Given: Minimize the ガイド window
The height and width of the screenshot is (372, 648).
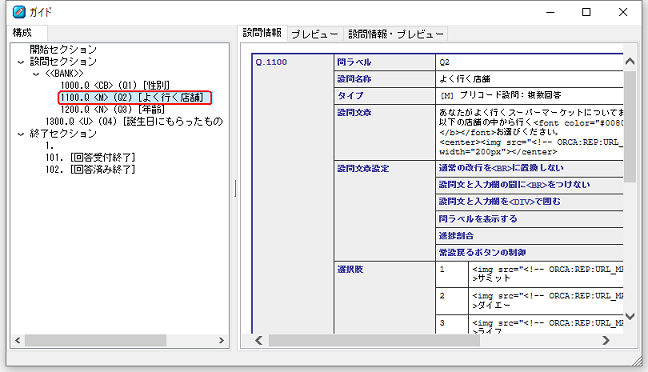Looking at the screenshot, I should [x=550, y=12].
